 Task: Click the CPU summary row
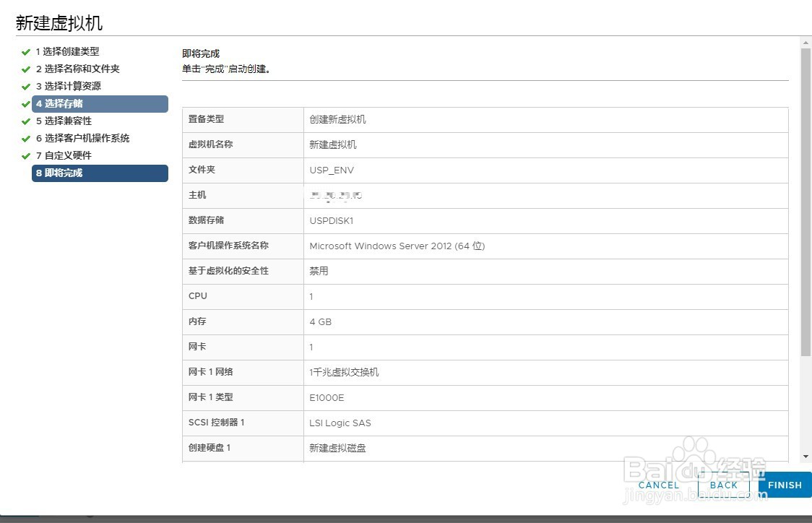coord(484,296)
